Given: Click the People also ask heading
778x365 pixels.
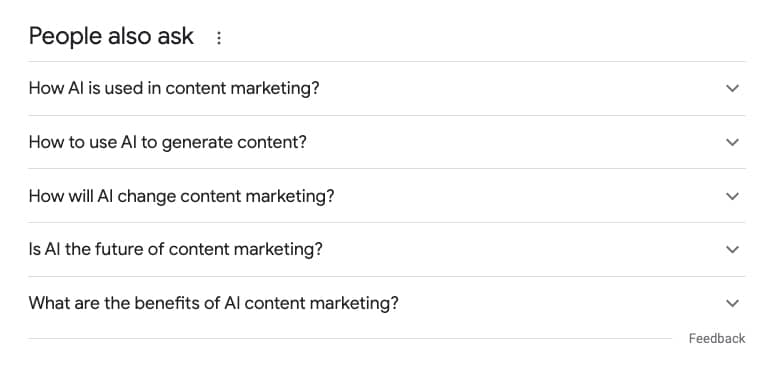Looking at the screenshot, I should pos(111,37).
